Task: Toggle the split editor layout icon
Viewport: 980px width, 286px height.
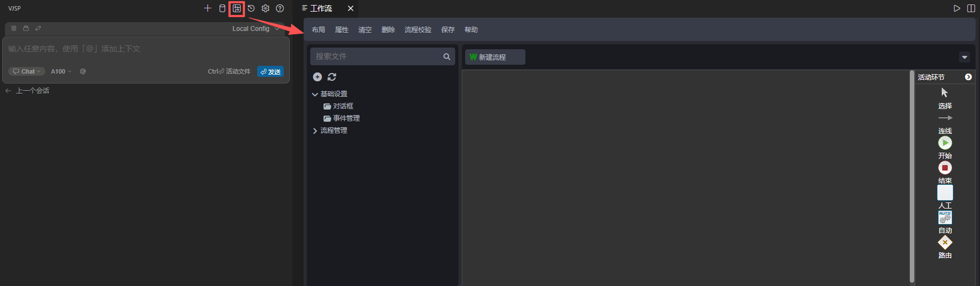Action: (971, 8)
